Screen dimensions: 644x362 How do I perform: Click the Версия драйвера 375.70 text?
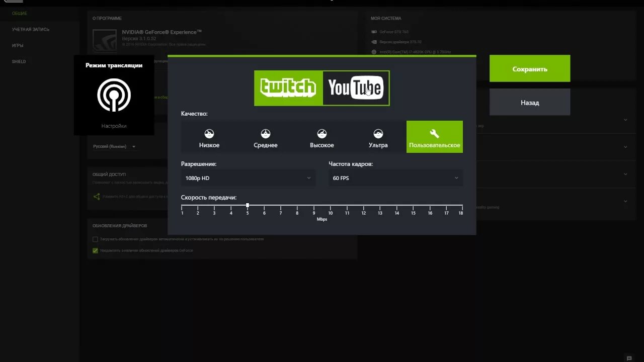400,42
